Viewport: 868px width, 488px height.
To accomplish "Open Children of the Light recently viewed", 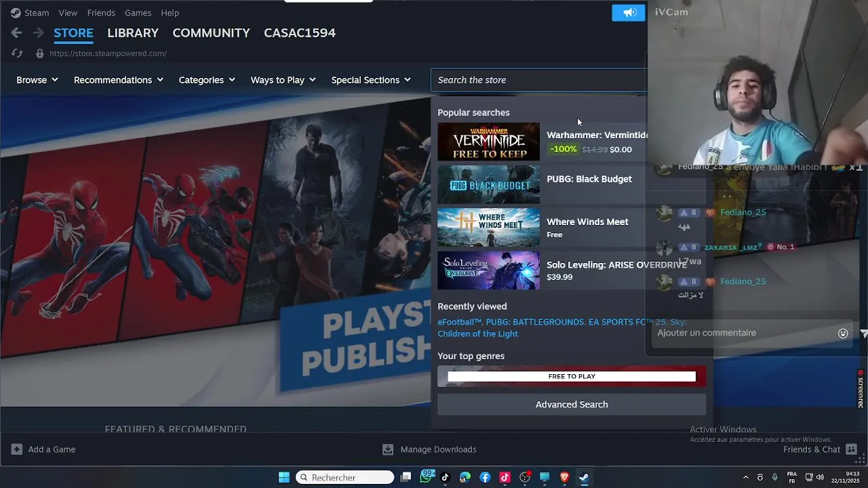I will click(477, 333).
